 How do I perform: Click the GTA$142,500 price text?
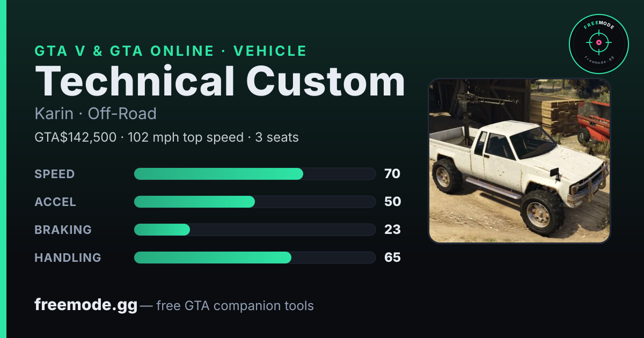click(76, 137)
